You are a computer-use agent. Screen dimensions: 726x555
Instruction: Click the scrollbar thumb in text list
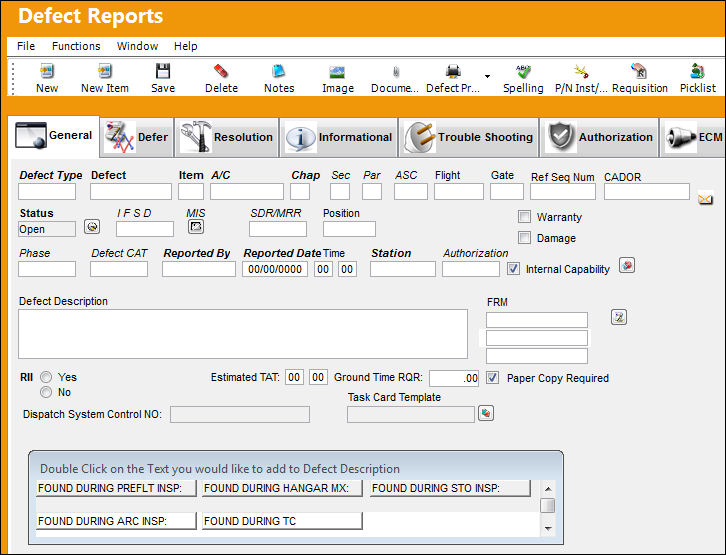point(548,505)
